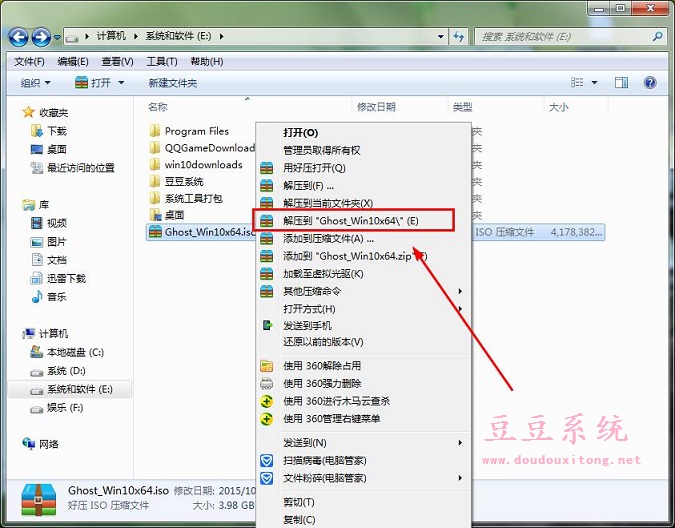The image size is (675, 528).
Task: Click the blue help question mark icon
Action: (x=650, y=82)
